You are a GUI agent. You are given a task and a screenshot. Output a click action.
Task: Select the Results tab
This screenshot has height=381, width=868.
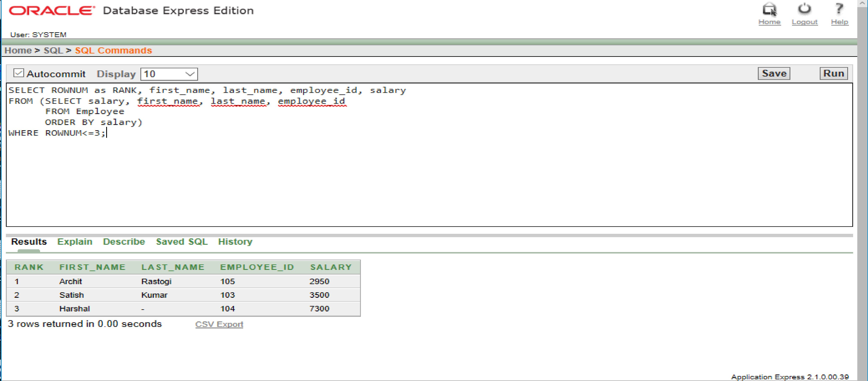pos(29,242)
